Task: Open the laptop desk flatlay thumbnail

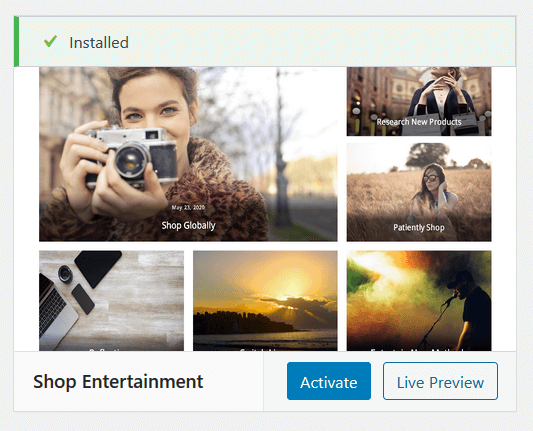Action: coord(111,300)
